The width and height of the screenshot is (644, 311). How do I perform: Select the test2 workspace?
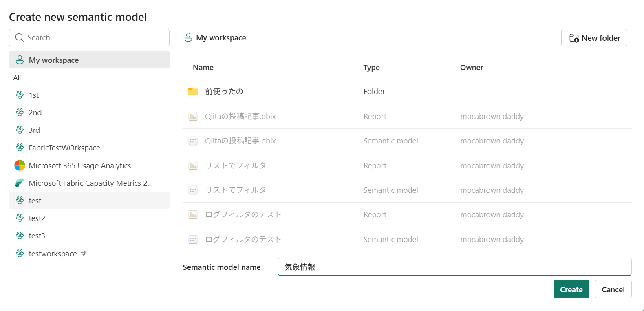(x=37, y=218)
